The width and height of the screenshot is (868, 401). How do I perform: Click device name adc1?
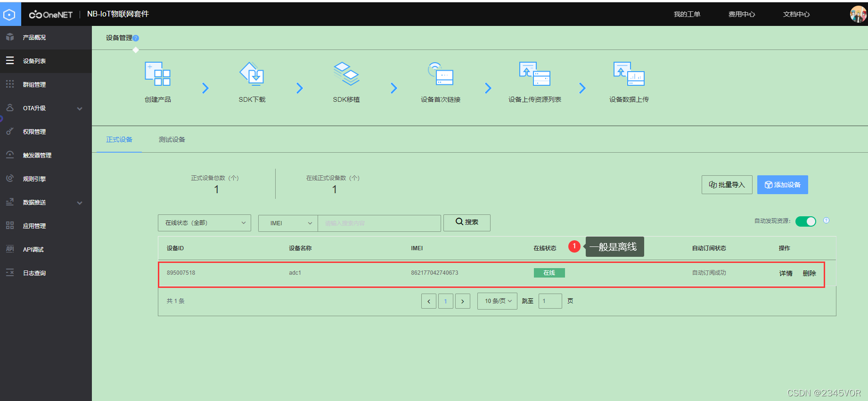tap(295, 273)
